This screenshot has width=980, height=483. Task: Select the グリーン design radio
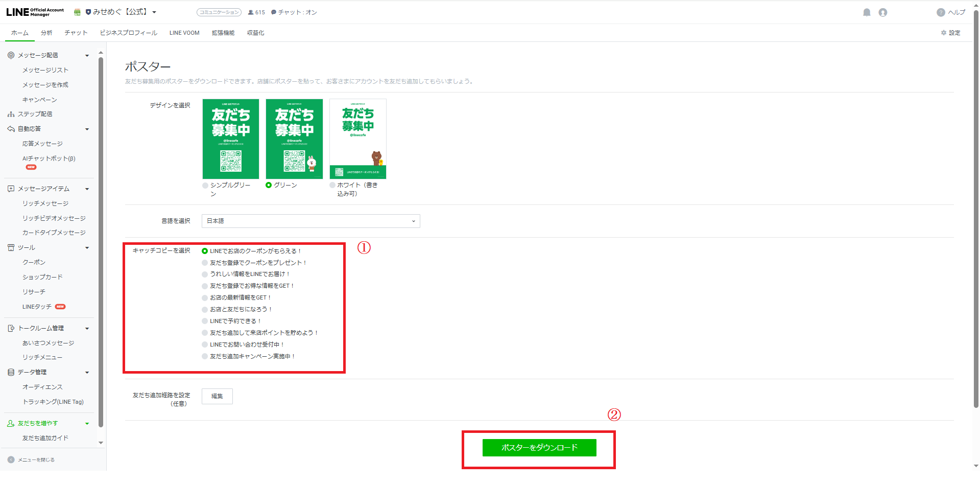tap(269, 185)
